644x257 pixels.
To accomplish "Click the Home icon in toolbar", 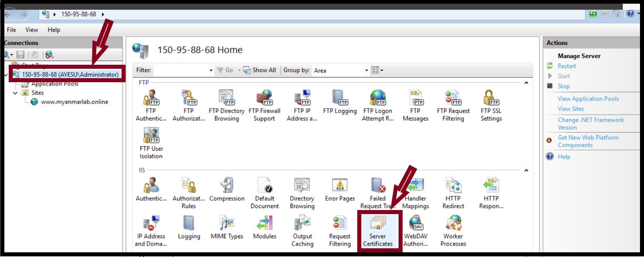I will [616, 13].
